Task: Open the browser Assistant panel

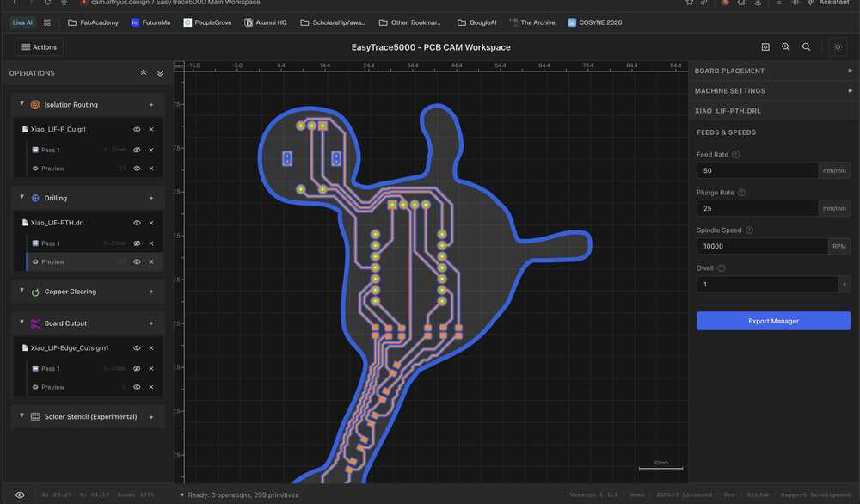Action: [829, 3]
